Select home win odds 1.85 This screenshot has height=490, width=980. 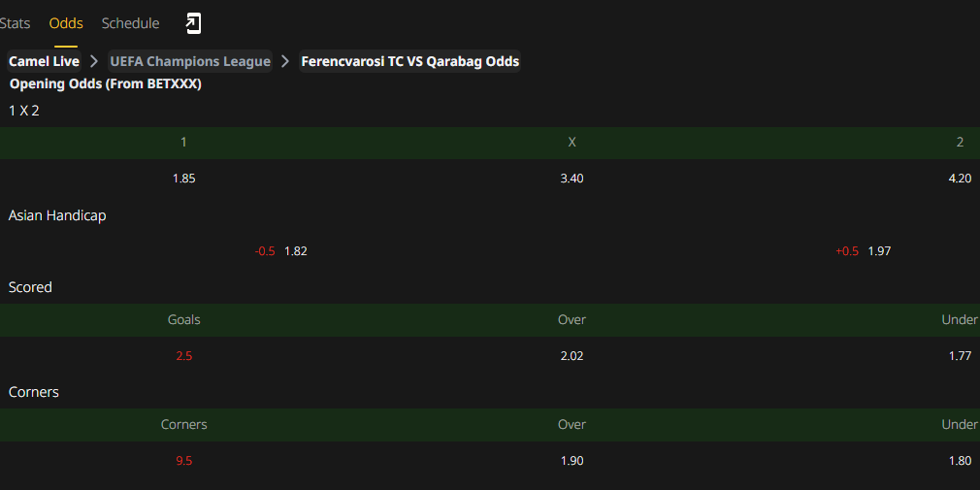(183, 179)
